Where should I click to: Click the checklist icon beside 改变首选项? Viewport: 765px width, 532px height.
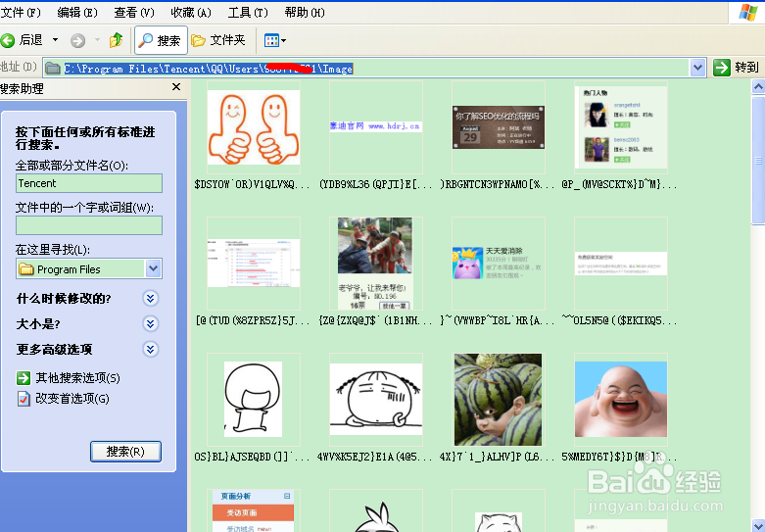click(x=24, y=399)
